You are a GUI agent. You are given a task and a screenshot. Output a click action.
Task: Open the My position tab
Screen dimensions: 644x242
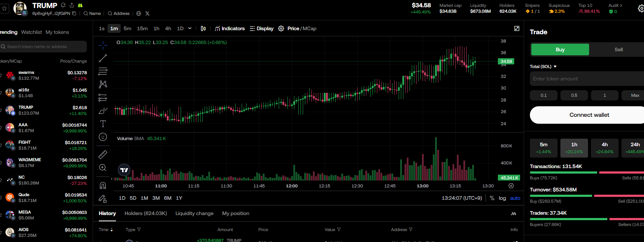pos(236,213)
